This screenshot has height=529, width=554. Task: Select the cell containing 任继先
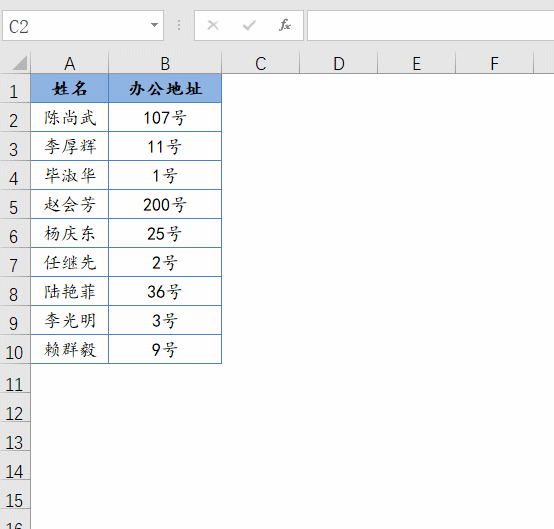point(70,262)
